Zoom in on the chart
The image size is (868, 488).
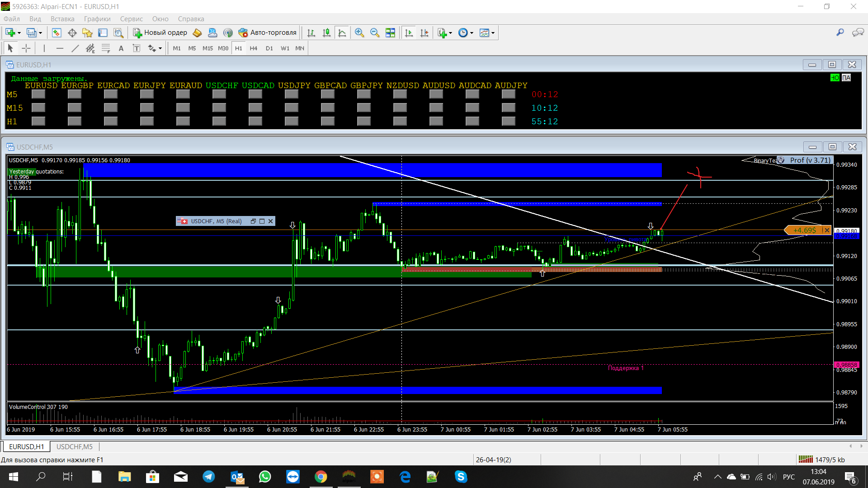[x=359, y=33]
